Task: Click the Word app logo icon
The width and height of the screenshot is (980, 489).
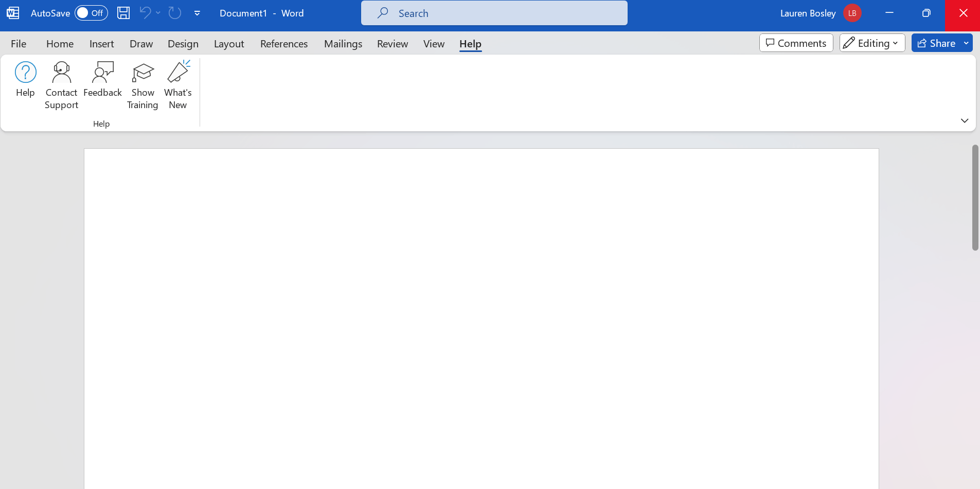Action: tap(13, 13)
